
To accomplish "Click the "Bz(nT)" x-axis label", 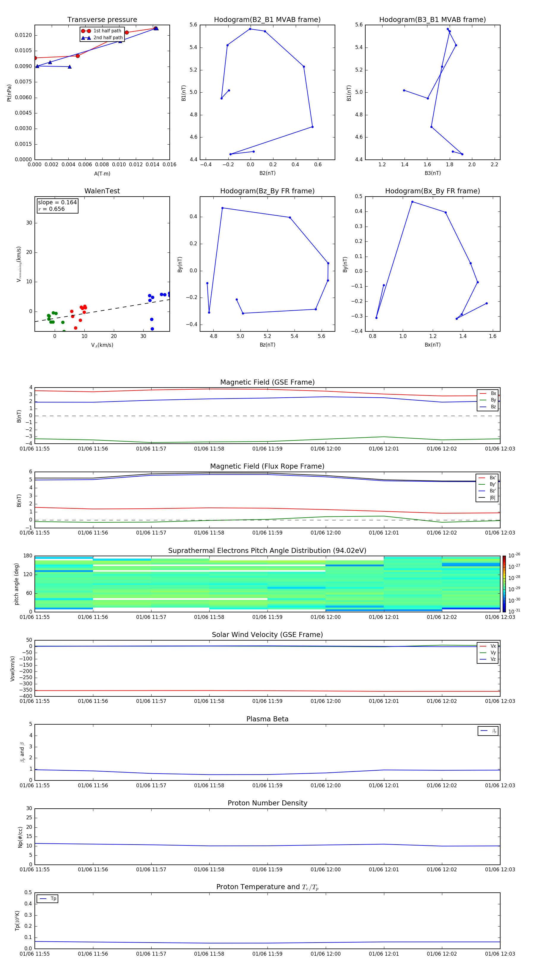I will point(267,345).
